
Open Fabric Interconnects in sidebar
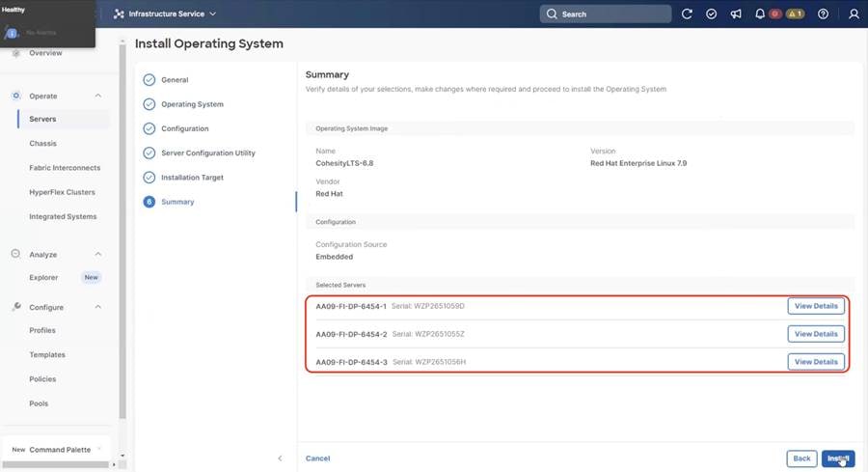tap(65, 168)
